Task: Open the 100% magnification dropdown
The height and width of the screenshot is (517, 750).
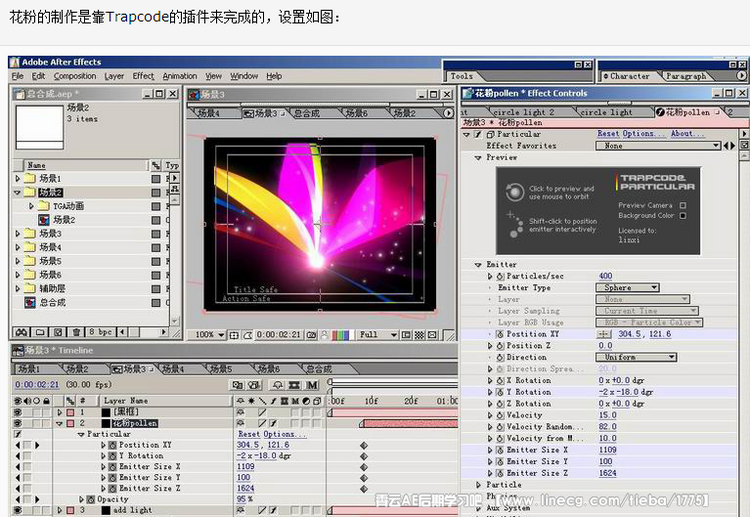Action: [x=210, y=335]
